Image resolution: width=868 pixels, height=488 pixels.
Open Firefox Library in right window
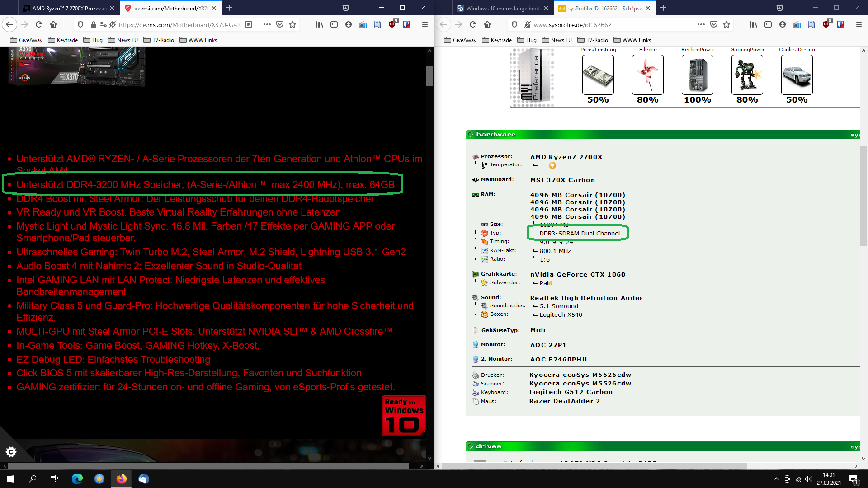754,24
